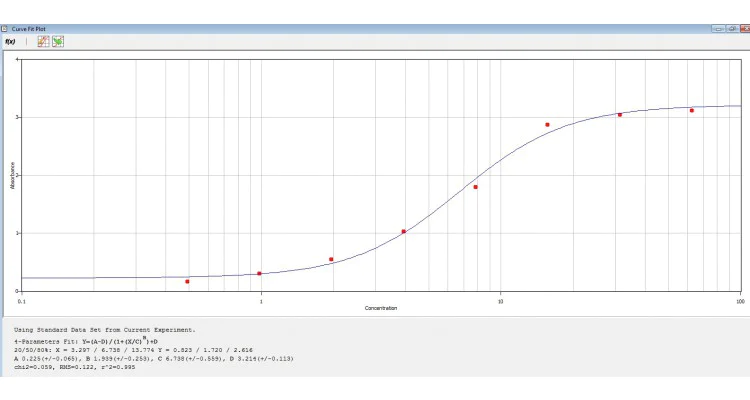Click the Concentration x-axis label
This screenshot has height=400, width=750.
point(380,308)
